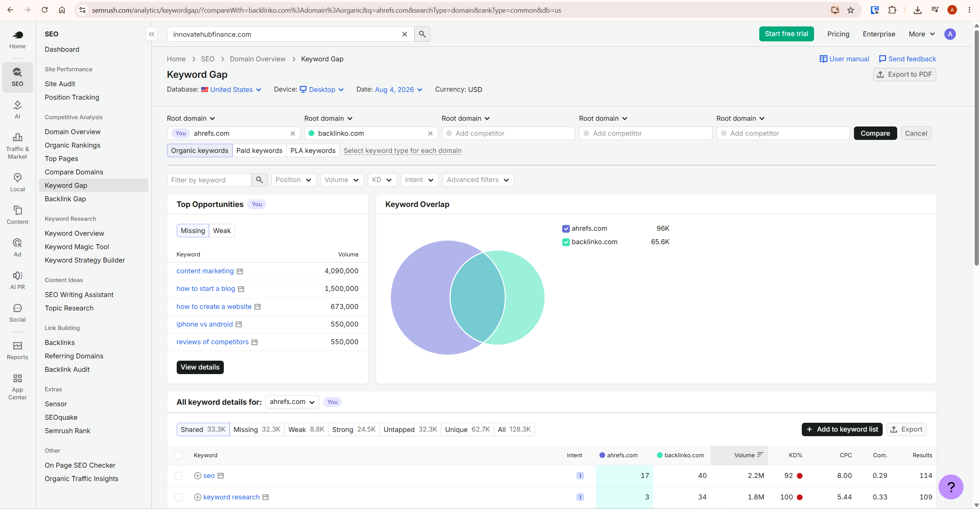Toggle ahrefs.com checkbox in Keyword Overlap
The image size is (980, 509).
566,229
